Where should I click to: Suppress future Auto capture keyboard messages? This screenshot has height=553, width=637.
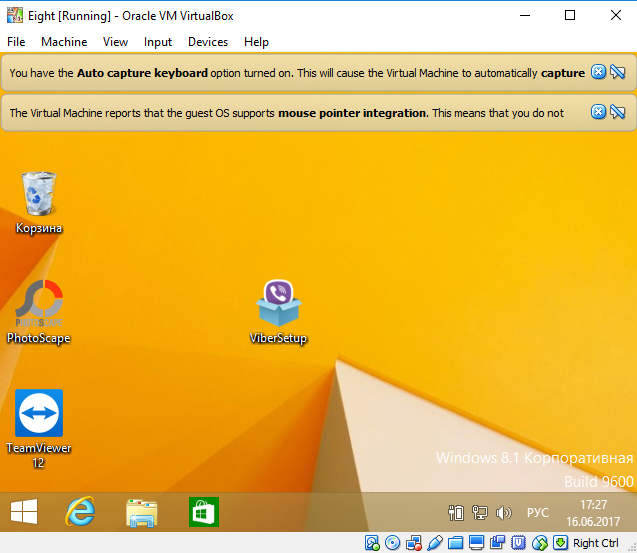pyautogui.click(x=618, y=72)
